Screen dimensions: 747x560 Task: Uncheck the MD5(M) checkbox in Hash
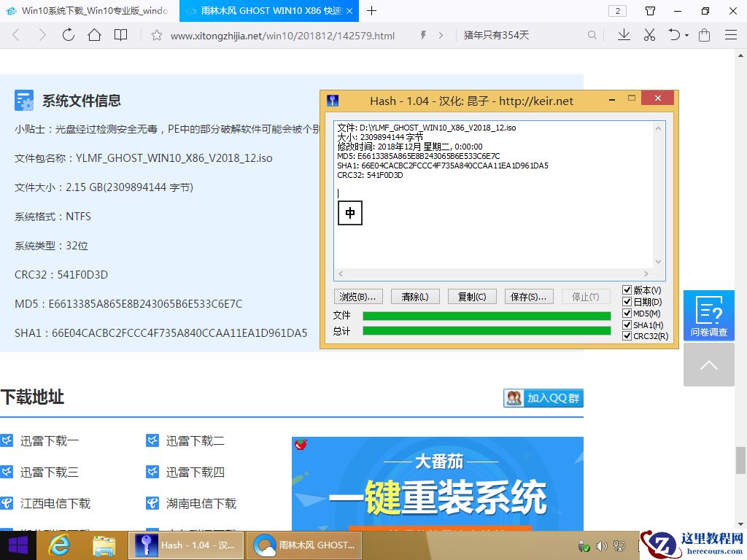[x=626, y=312]
